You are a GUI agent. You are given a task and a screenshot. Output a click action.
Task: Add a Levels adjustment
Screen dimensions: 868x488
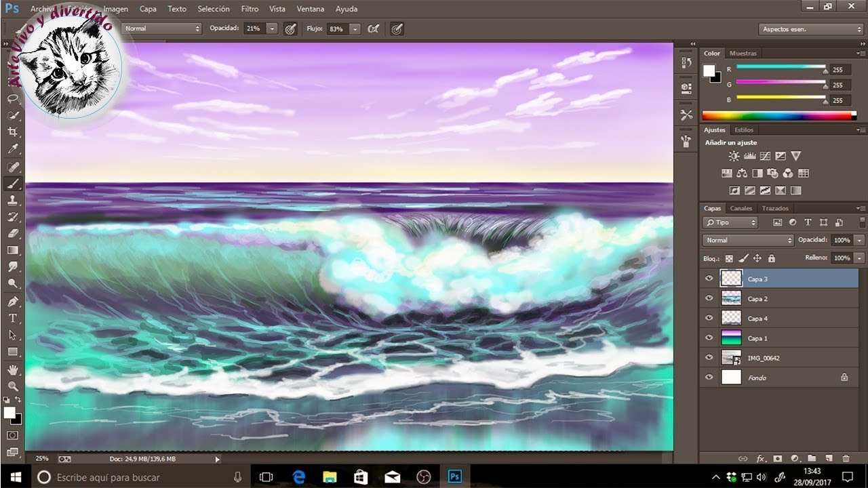click(x=750, y=156)
